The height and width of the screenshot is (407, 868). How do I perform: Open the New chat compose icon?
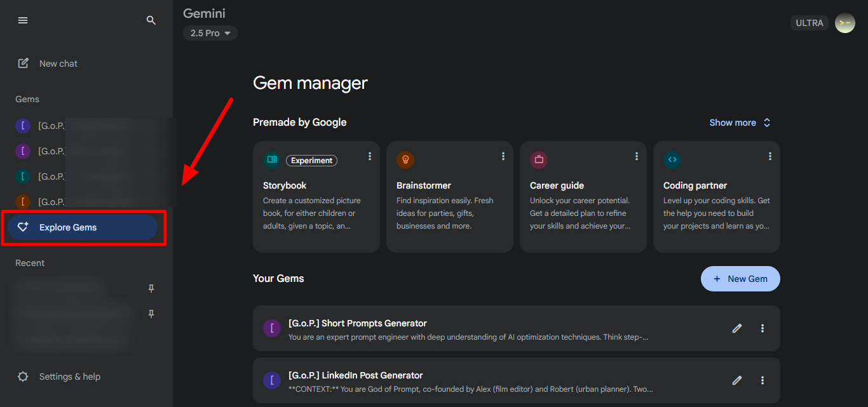(23, 63)
